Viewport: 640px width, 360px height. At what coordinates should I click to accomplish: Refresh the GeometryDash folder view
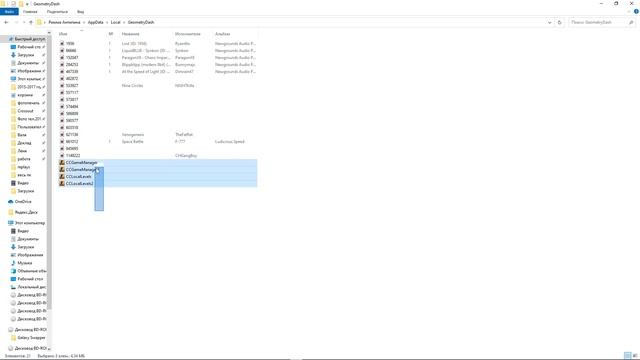click(560, 22)
